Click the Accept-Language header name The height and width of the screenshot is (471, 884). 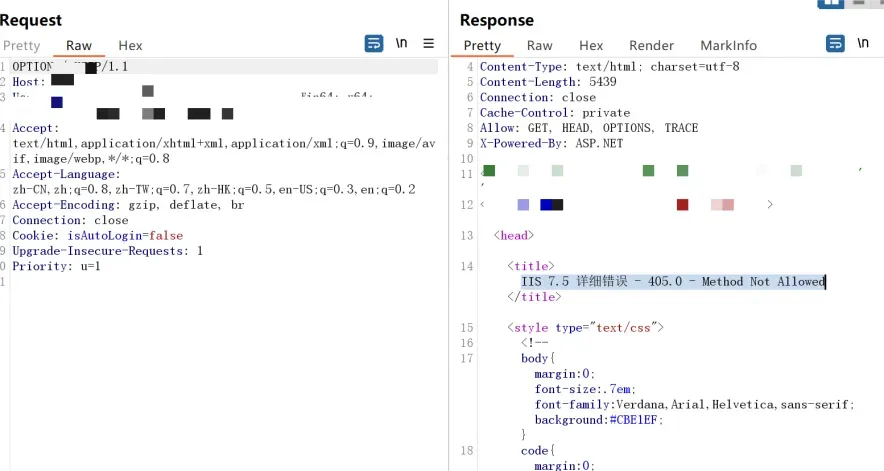tap(67, 174)
